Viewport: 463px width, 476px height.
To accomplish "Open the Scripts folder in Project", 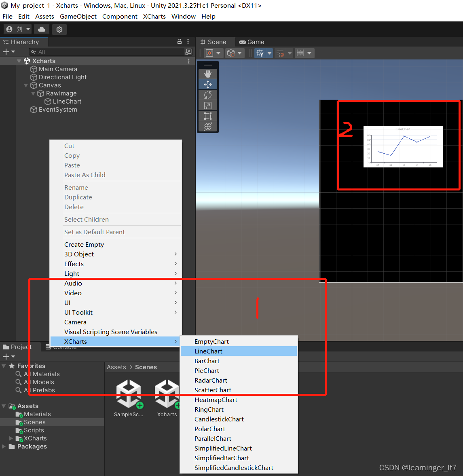I will [x=34, y=430].
